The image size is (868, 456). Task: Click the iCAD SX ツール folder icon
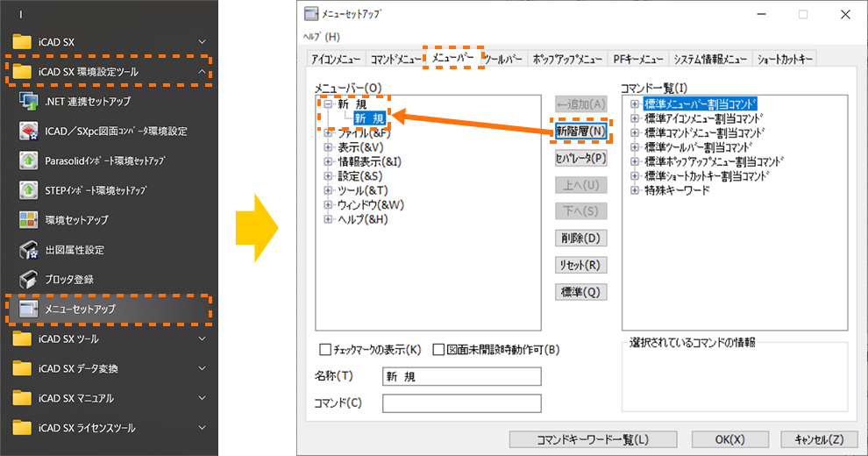pyautogui.click(x=22, y=338)
